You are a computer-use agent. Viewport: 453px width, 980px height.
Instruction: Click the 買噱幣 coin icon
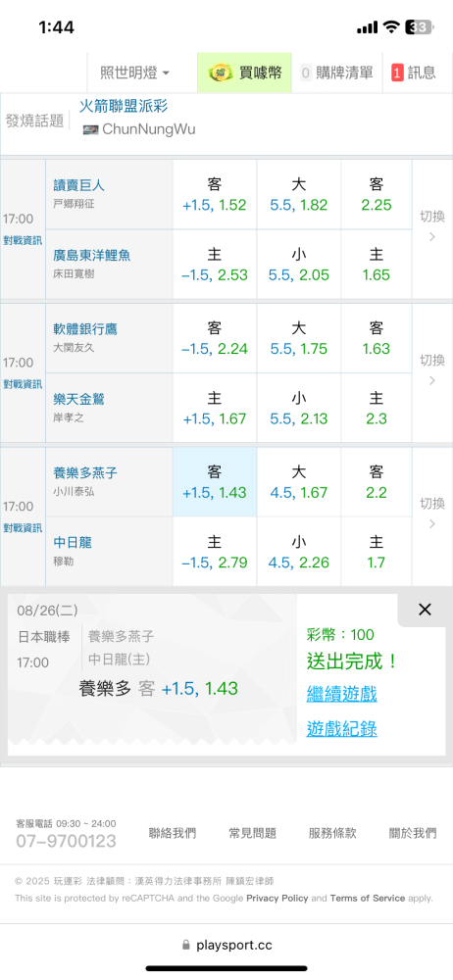click(x=221, y=73)
